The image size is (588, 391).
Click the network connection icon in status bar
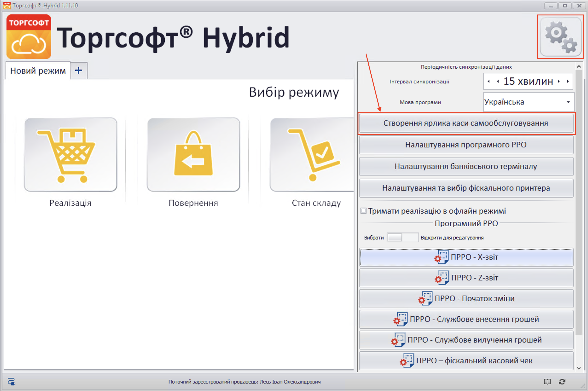click(x=12, y=382)
